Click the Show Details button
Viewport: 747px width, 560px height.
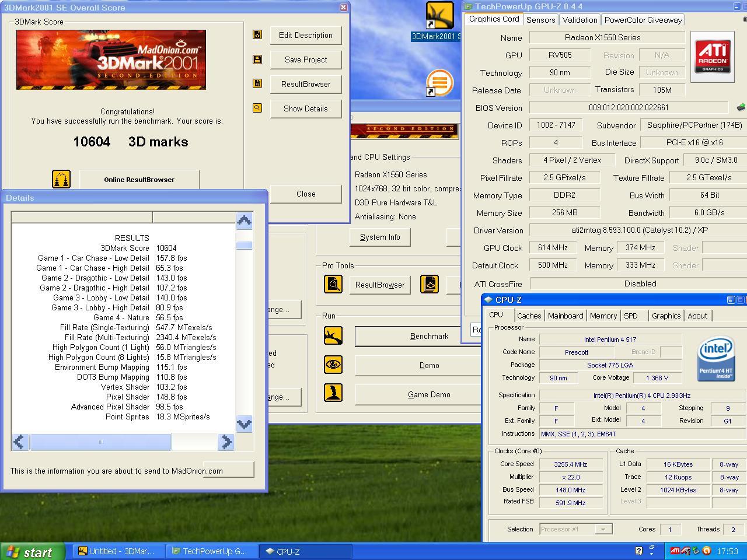[x=306, y=108]
